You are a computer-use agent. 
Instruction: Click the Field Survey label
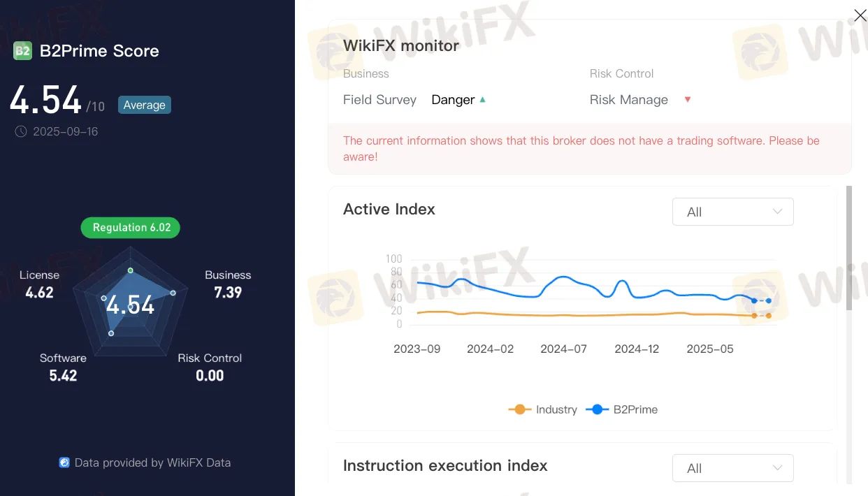[379, 100]
